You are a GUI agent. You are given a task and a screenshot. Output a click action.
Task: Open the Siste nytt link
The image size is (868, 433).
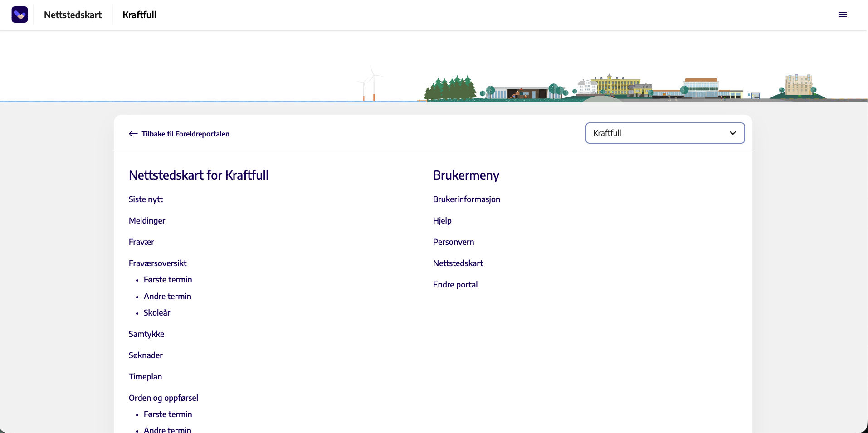tap(146, 199)
